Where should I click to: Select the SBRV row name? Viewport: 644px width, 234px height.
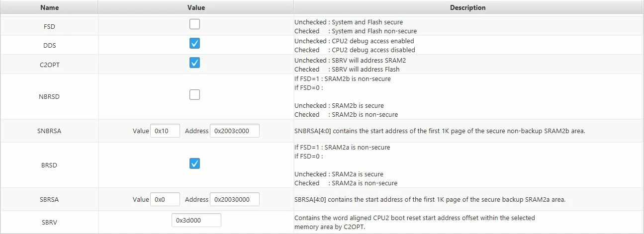click(49, 222)
